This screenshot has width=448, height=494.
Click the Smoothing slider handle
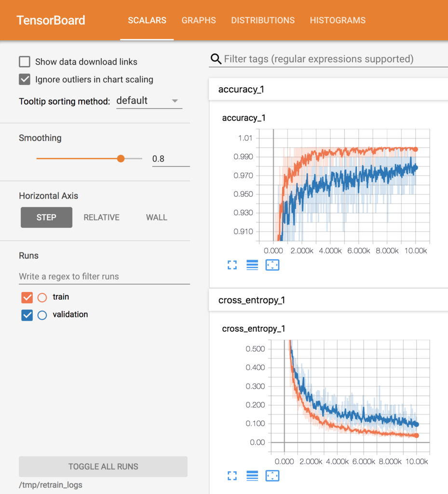coord(121,158)
